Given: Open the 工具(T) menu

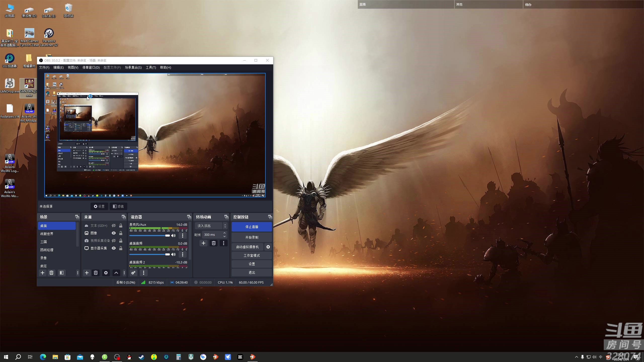Looking at the screenshot, I should pos(151,67).
